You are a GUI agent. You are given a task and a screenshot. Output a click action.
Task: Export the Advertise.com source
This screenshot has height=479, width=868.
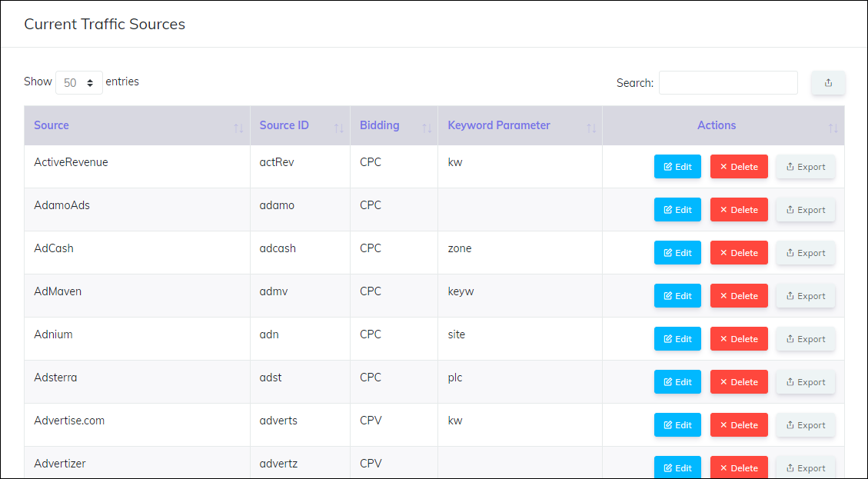(806, 424)
